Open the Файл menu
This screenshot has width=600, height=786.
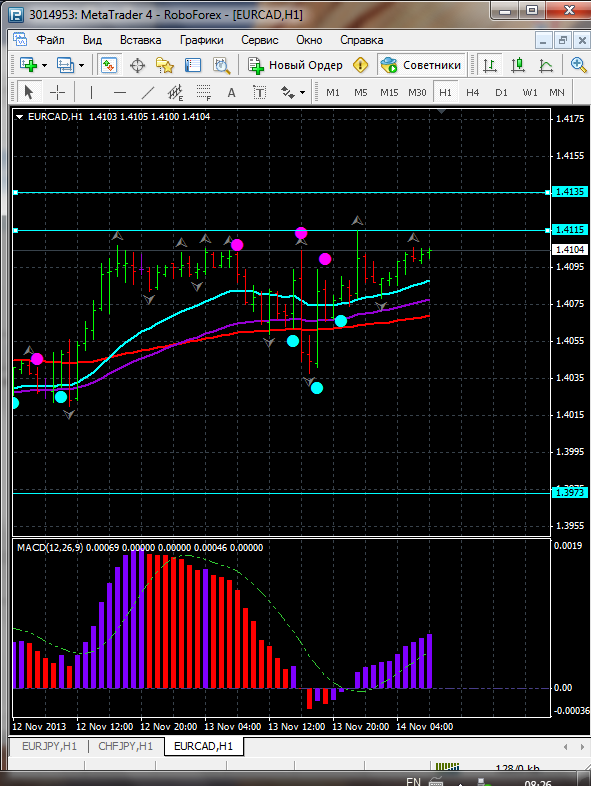[50, 40]
